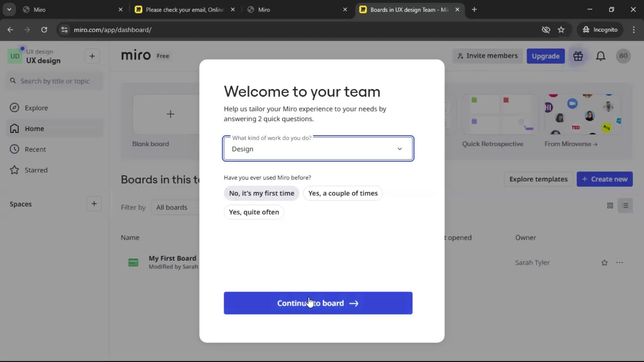Click the Name column header
Screen dimensions: 644x362
click(x=130, y=238)
